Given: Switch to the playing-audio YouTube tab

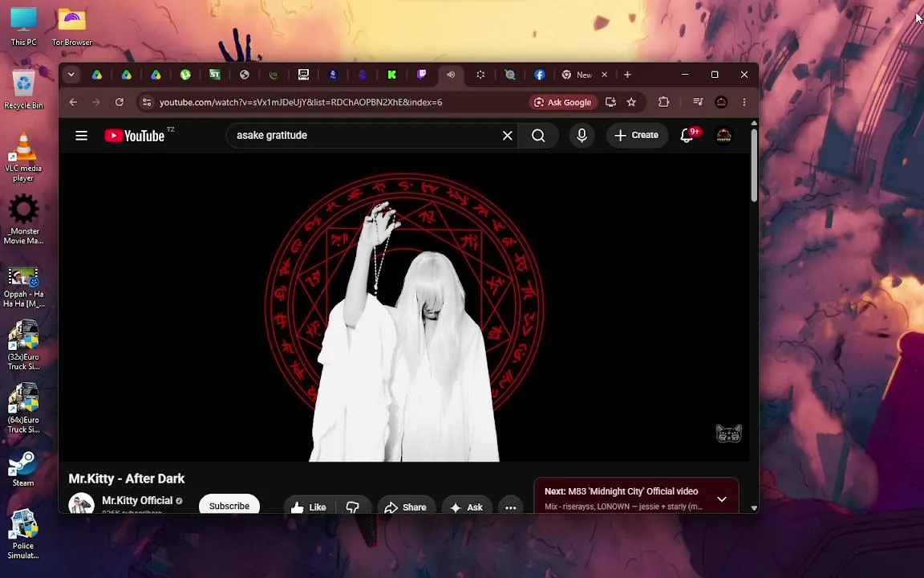Looking at the screenshot, I should pyautogui.click(x=451, y=75).
